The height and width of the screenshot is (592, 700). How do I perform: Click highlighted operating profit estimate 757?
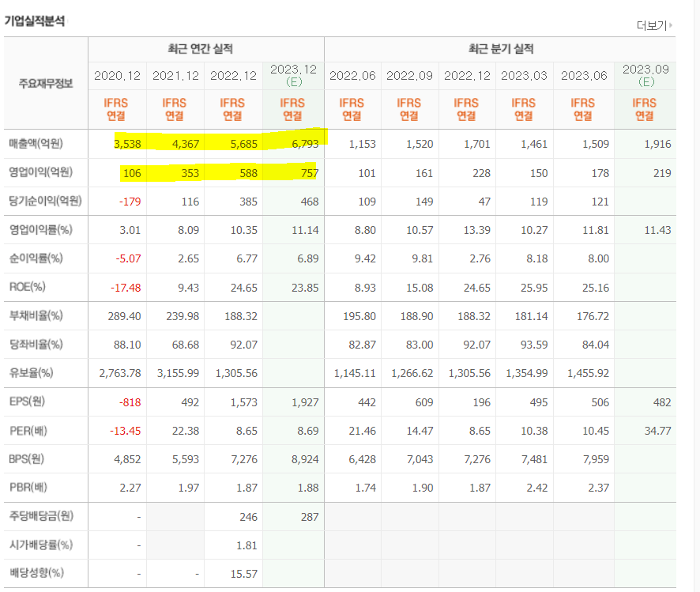[310, 173]
